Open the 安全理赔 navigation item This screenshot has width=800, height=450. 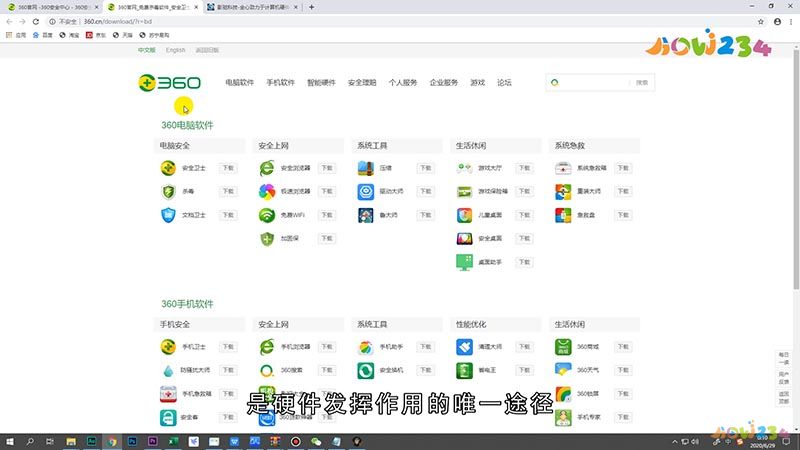[362, 83]
